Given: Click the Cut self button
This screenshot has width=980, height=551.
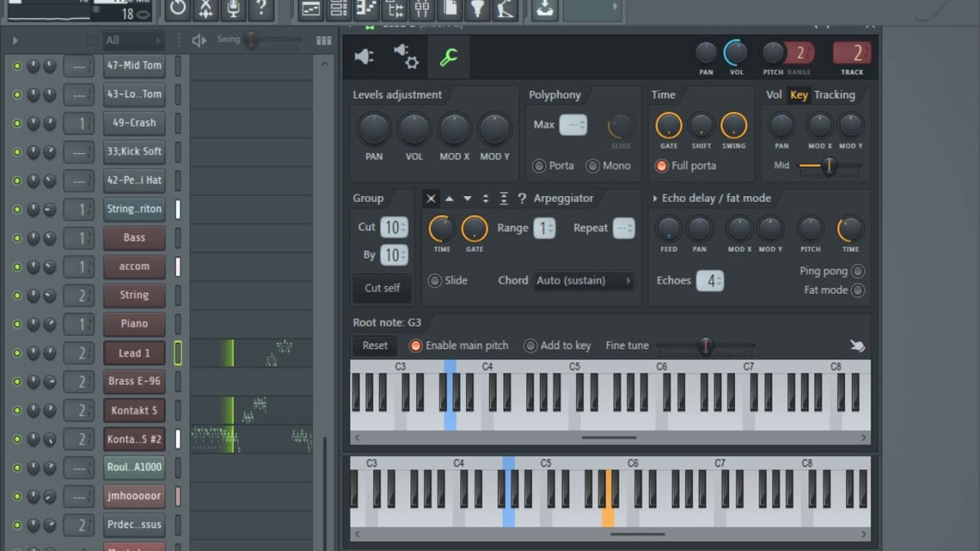Looking at the screenshot, I should pyautogui.click(x=382, y=289).
